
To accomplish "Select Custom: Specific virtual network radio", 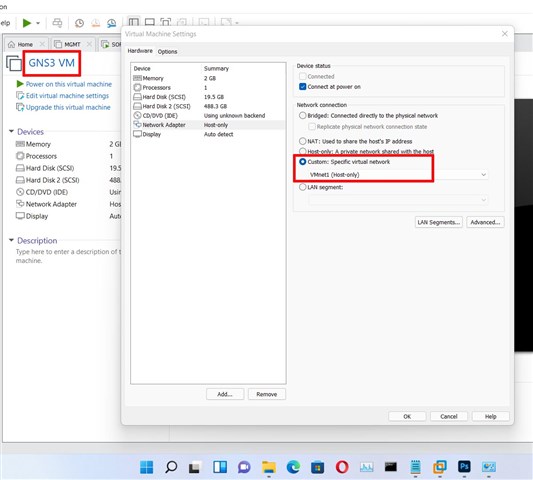I will coord(303,162).
